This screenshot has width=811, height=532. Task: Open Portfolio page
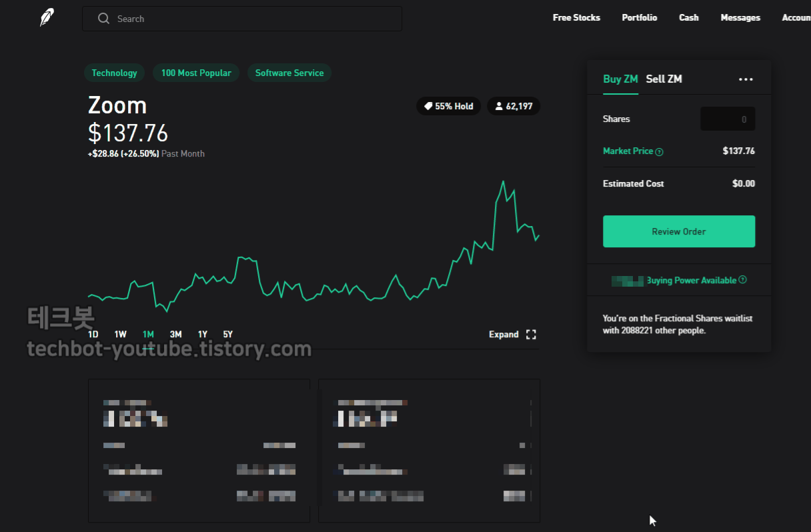pyautogui.click(x=640, y=18)
